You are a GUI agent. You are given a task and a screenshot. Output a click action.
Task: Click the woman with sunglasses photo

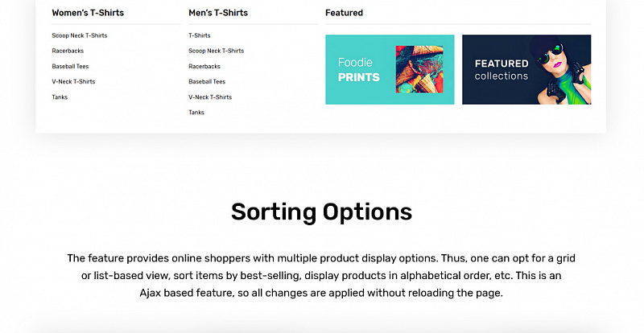pyautogui.click(x=560, y=69)
